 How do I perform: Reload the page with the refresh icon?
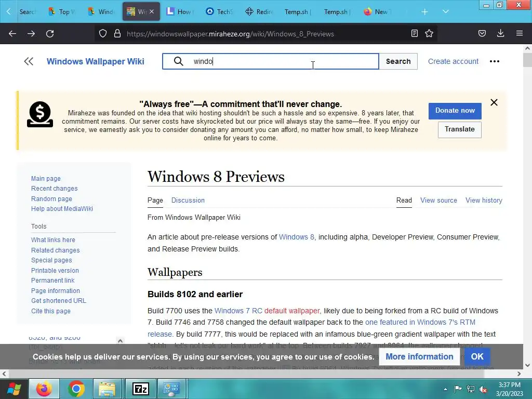50,34
